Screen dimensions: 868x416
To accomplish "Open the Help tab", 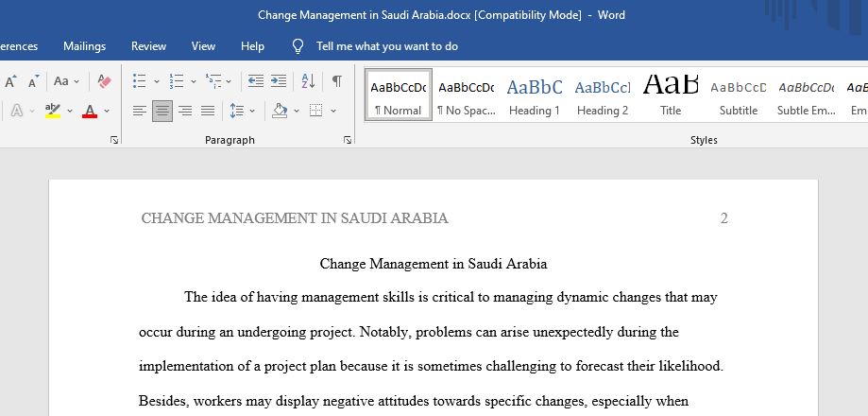I will [x=252, y=46].
